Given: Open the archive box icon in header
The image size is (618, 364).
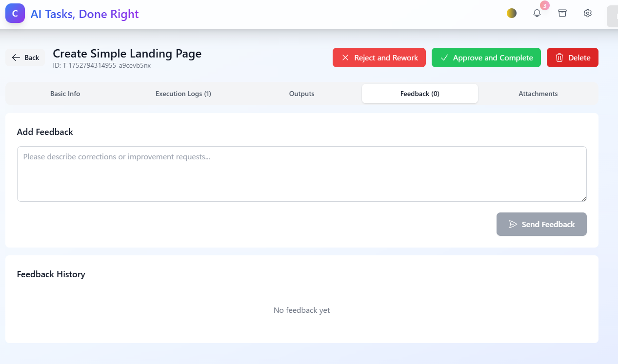Looking at the screenshot, I should click(x=562, y=13).
